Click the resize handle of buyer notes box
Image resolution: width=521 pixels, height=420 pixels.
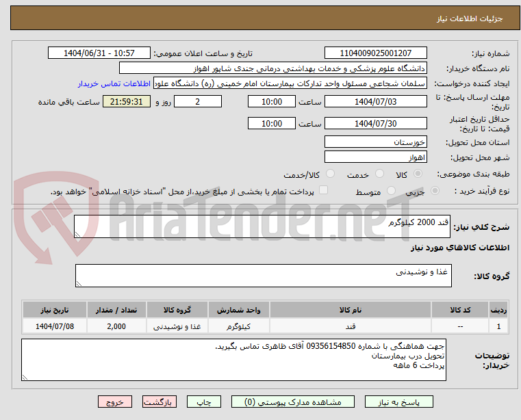coord(25,377)
